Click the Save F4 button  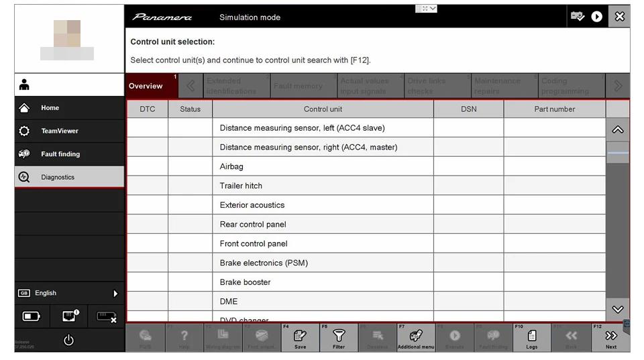pos(301,338)
